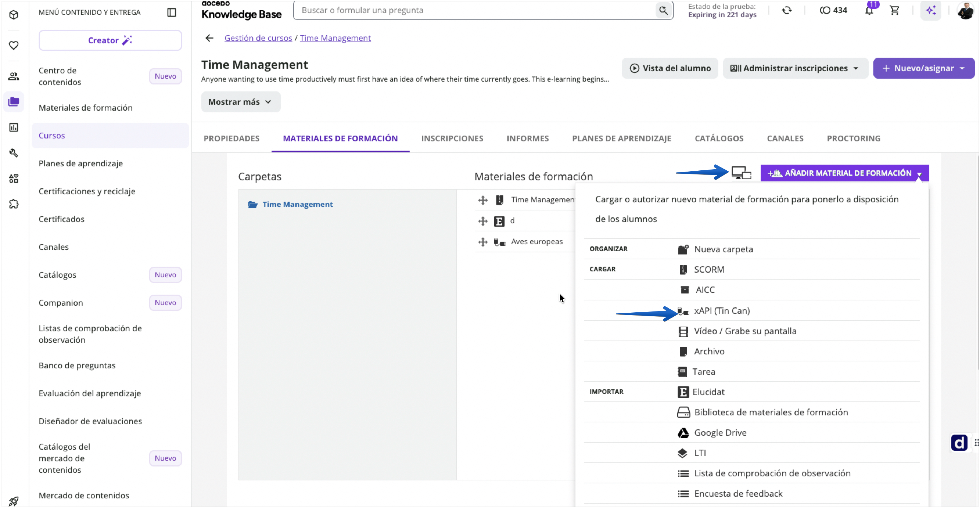Click the refresh sync icon in header
This screenshot has height=508, width=980.
(787, 10)
